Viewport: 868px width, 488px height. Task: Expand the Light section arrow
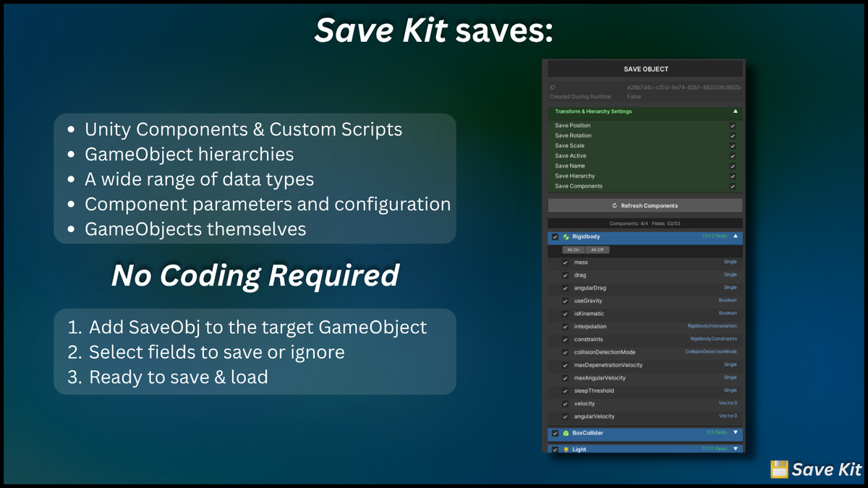735,449
